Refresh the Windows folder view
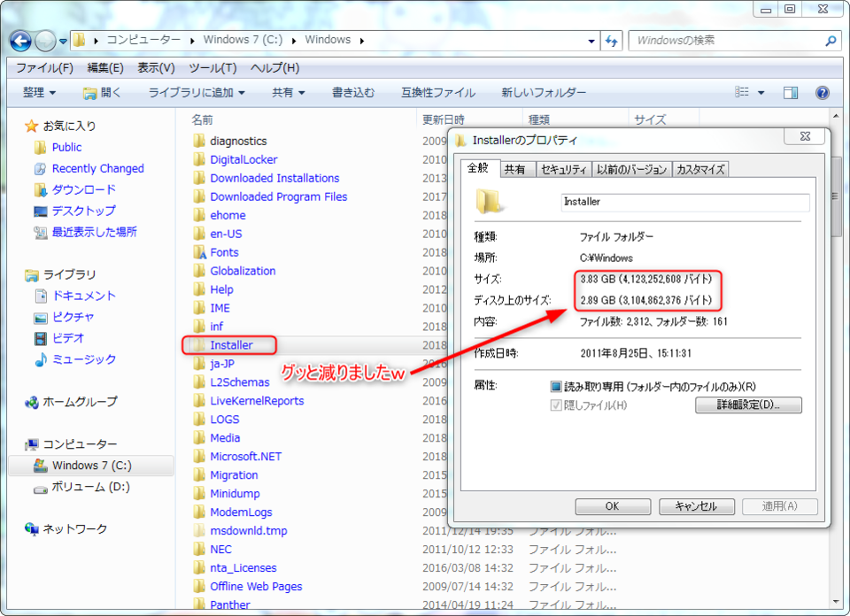 [x=612, y=41]
